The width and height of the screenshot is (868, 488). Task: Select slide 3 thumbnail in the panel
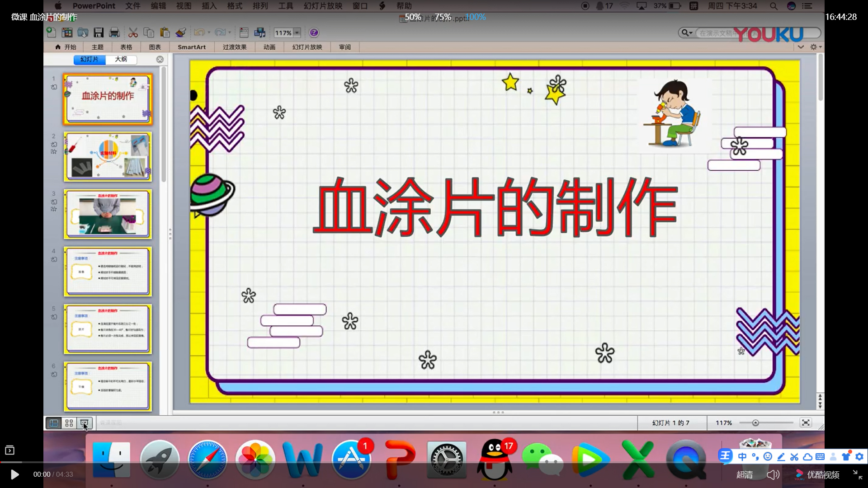tap(107, 214)
